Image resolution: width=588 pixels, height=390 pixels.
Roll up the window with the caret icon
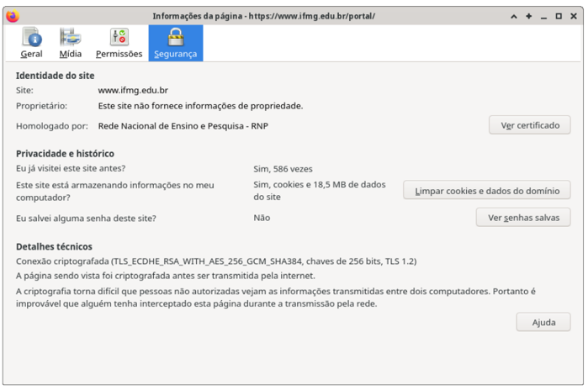(514, 16)
